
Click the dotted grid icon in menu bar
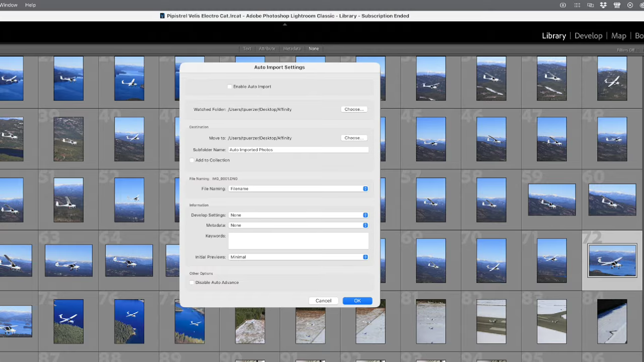click(577, 5)
